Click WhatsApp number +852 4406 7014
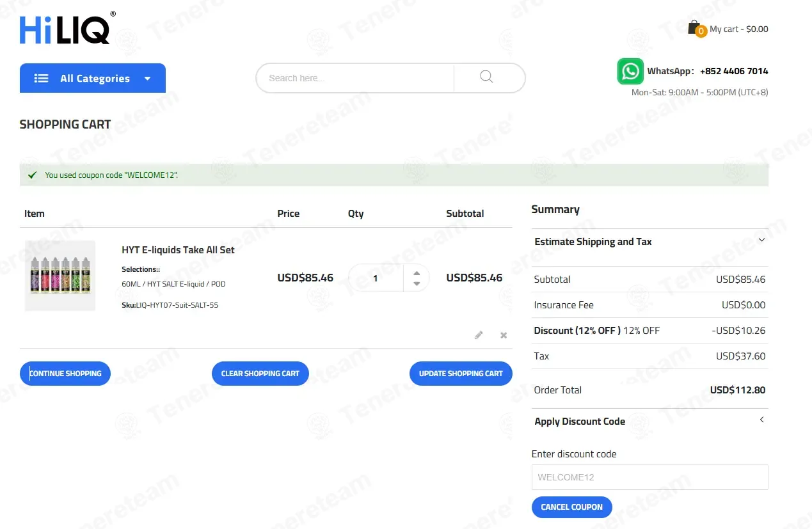The height and width of the screenshot is (529, 812). tap(734, 71)
